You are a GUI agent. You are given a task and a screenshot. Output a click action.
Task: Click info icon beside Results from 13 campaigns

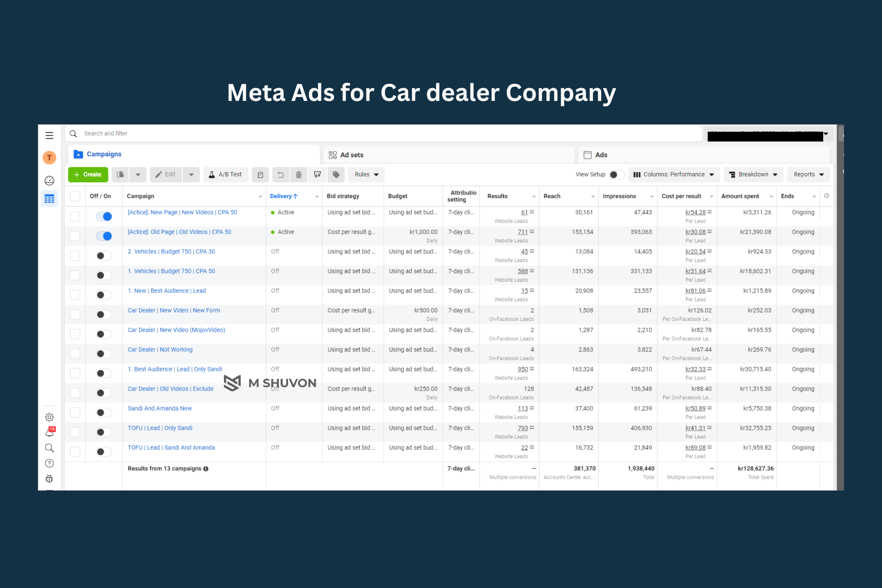pos(206,469)
